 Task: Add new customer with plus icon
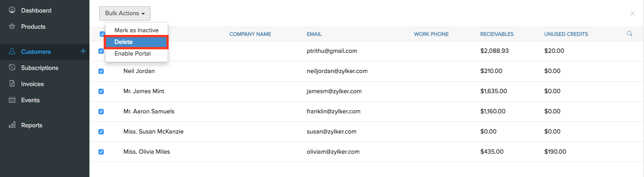[83, 52]
